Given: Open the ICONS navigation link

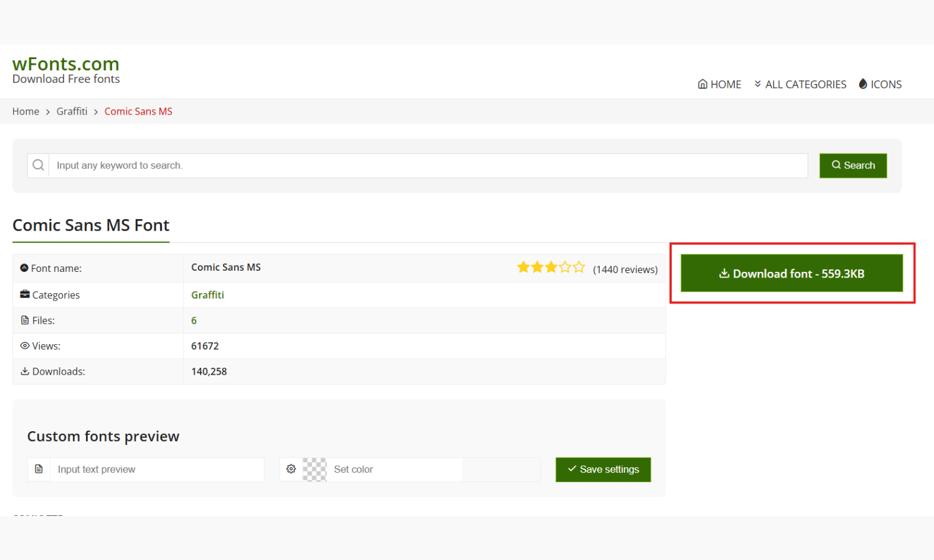Looking at the screenshot, I should pos(880,84).
